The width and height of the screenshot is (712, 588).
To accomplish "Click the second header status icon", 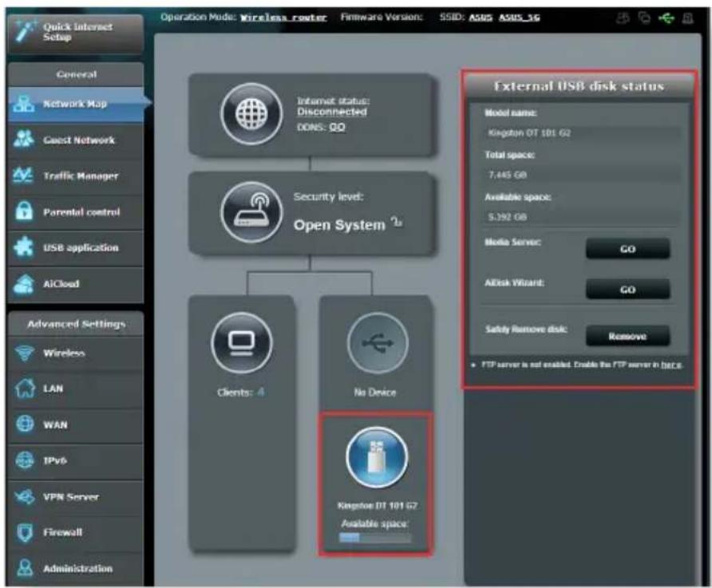I will (x=644, y=18).
